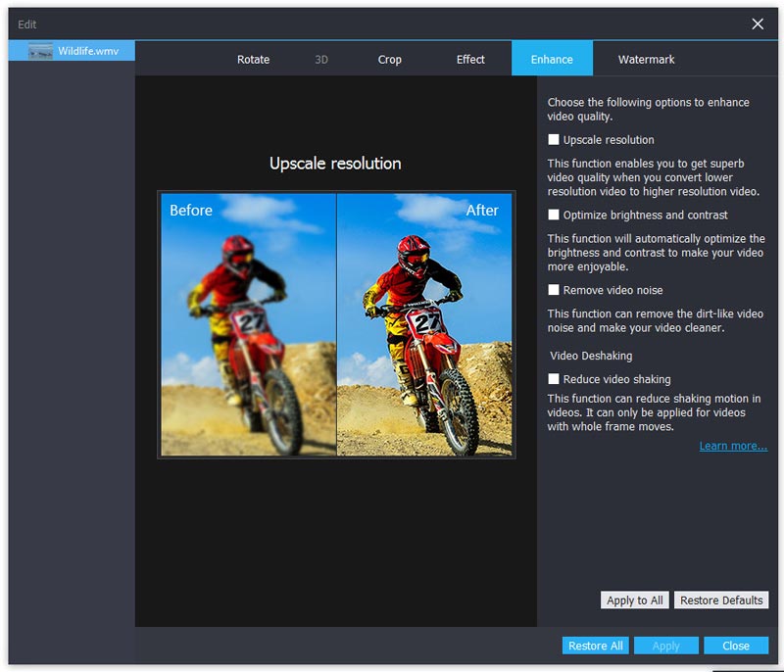Open the 3D tab
This screenshot has height=672, width=784.
coord(321,60)
